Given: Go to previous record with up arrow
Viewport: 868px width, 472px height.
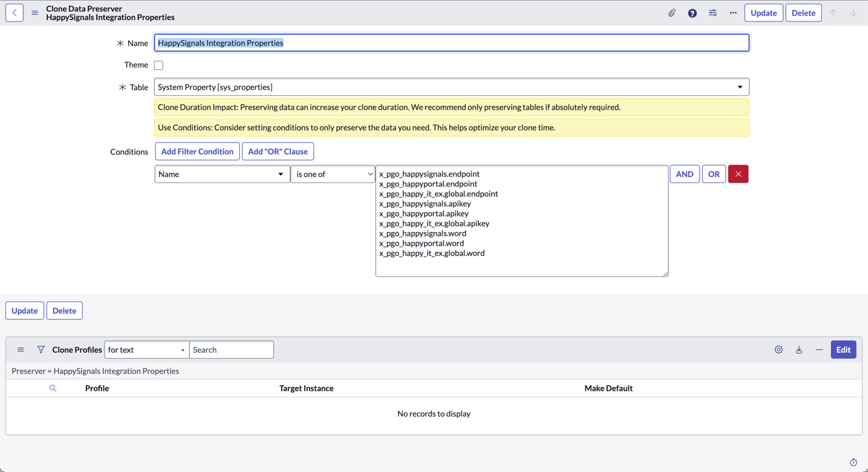Looking at the screenshot, I should click(x=833, y=13).
